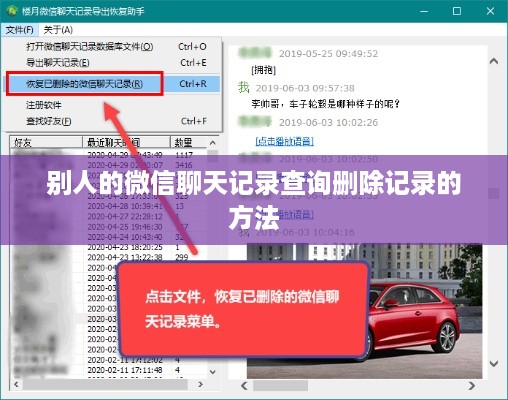This screenshot has width=508, height=400.
Task: Click the [拥抱] message text
Action: pyautogui.click(x=263, y=70)
